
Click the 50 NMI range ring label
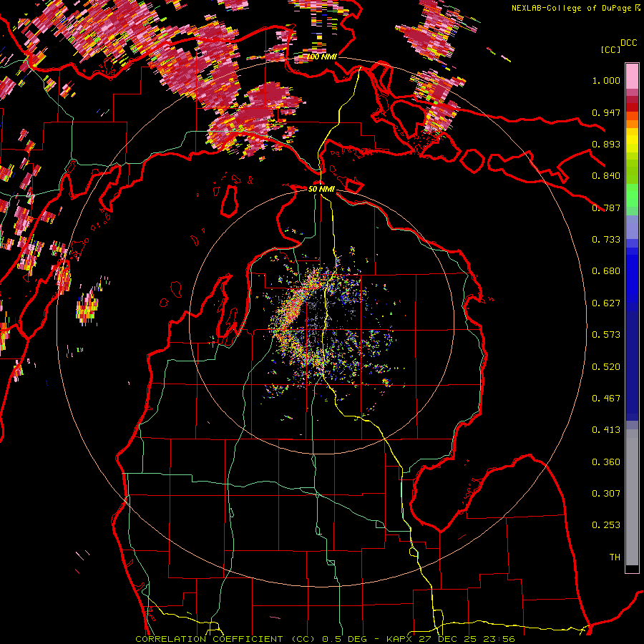pos(321,189)
